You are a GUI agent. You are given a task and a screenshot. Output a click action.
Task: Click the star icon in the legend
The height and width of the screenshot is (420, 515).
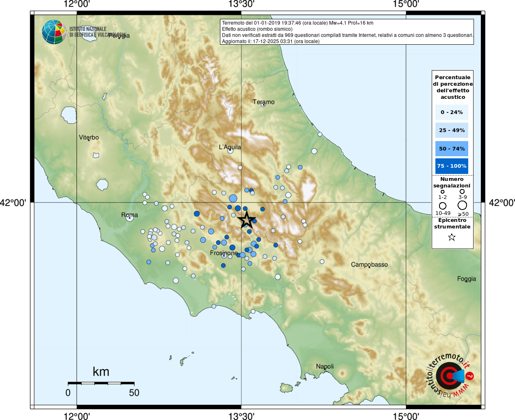[x=452, y=237]
